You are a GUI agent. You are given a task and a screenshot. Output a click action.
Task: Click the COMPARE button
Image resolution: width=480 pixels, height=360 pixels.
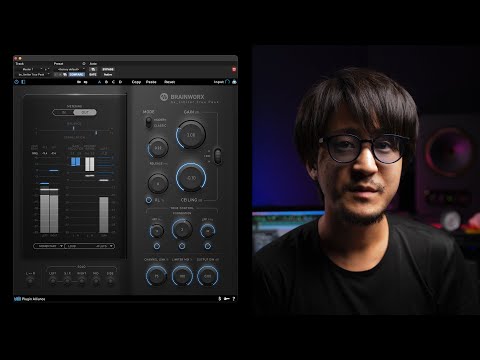click(x=76, y=74)
